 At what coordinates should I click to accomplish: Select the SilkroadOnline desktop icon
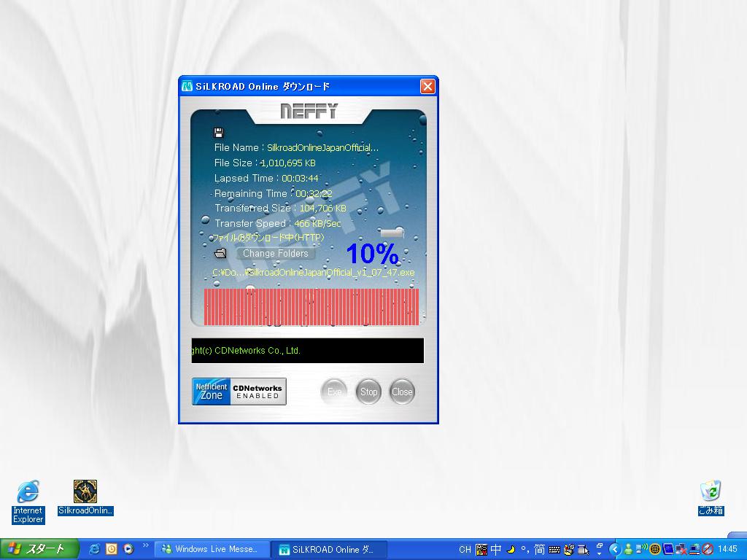(x=85, y=497)
